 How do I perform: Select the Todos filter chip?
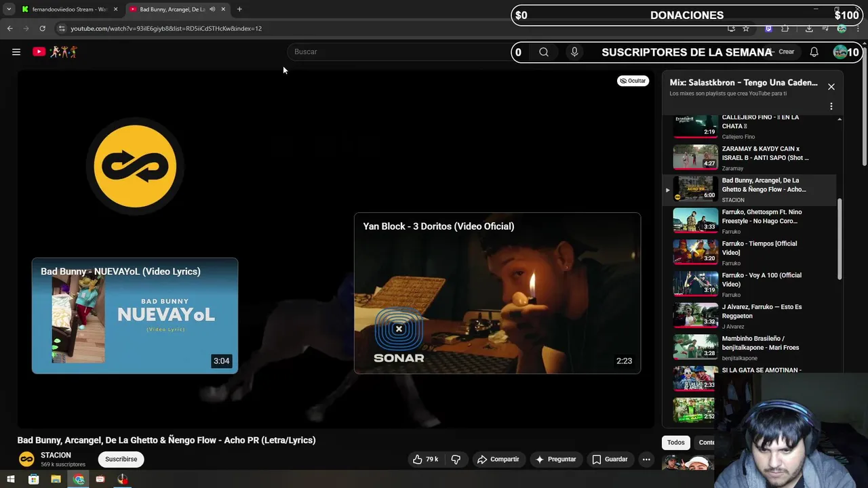tap(676, 443)
